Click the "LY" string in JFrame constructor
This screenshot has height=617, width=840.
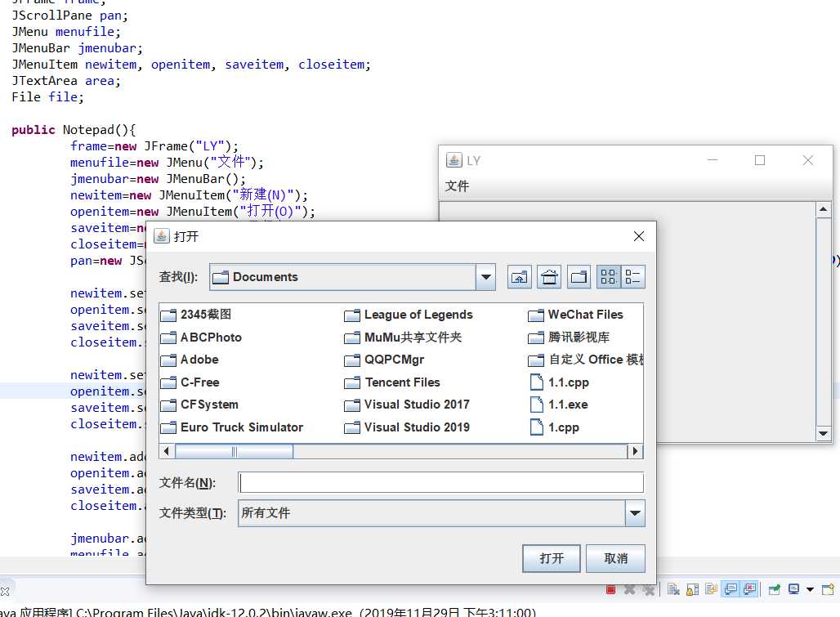209,146
